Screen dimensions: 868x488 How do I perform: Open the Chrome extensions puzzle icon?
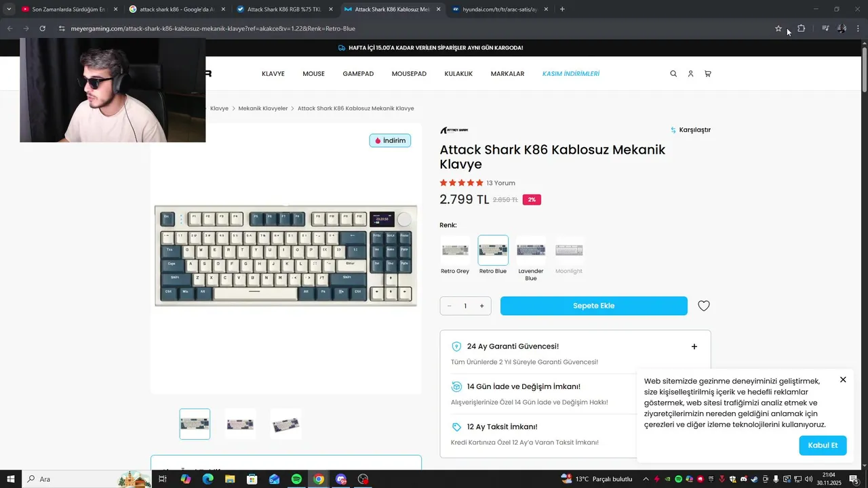(x=801, y=28)
